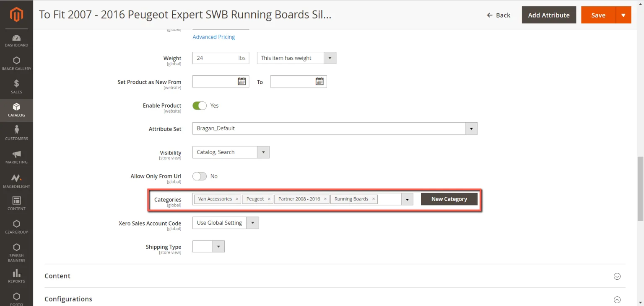Click the product title heading text

(185, 15)
